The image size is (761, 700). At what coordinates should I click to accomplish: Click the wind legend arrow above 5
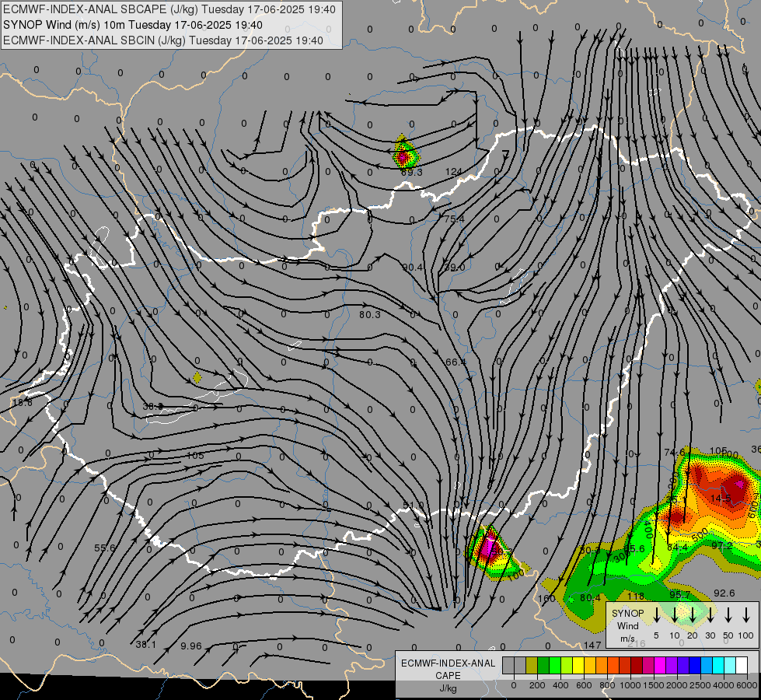click(x=657, y=615)
